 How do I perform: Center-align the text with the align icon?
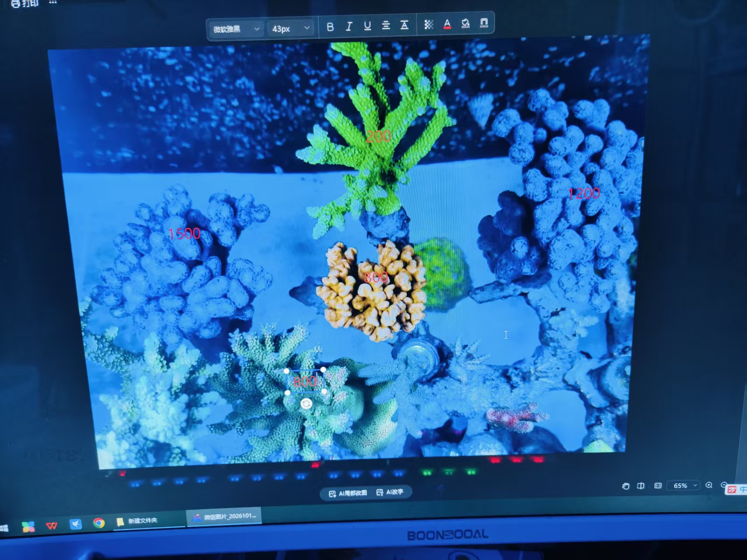pyautogui.click(x=386, y=25)
